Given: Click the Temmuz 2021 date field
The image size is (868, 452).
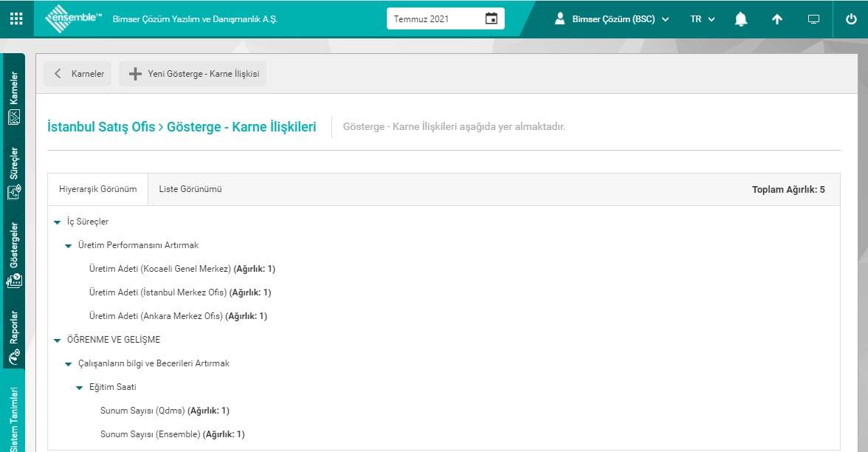Looking at the screenshot, I should [446, 18].
